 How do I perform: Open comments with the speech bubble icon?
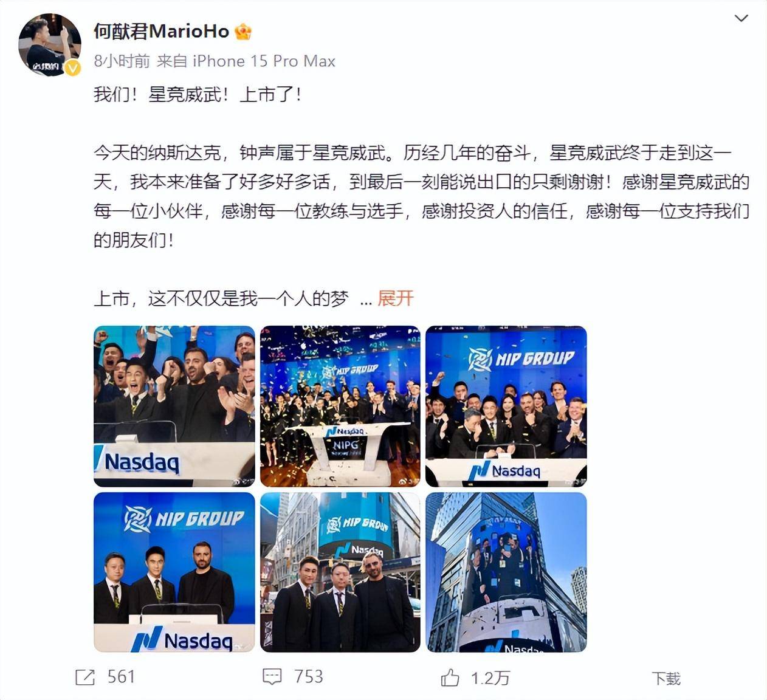[x=272, y=677]
